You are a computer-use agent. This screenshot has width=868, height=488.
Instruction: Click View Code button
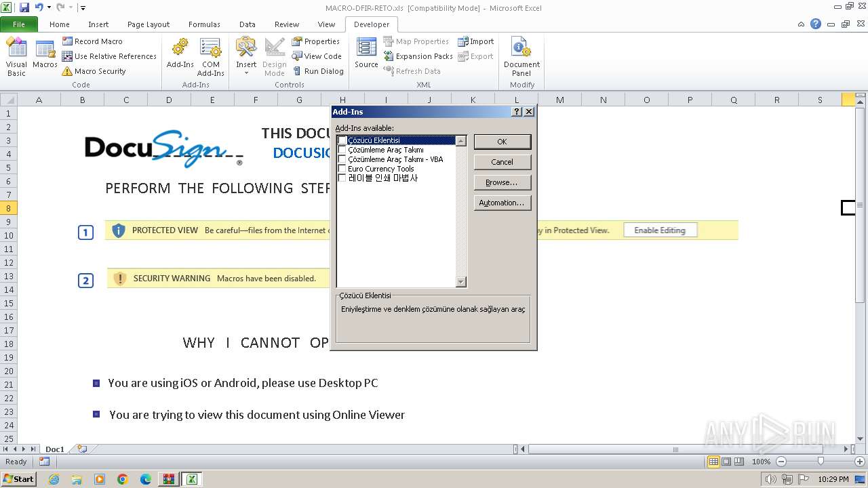[317, 56]
